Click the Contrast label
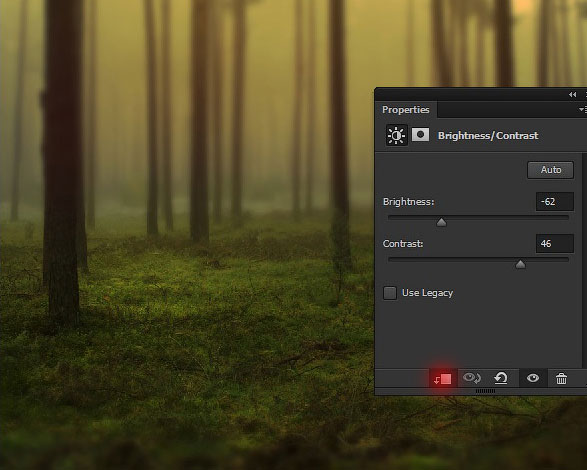 403,244
